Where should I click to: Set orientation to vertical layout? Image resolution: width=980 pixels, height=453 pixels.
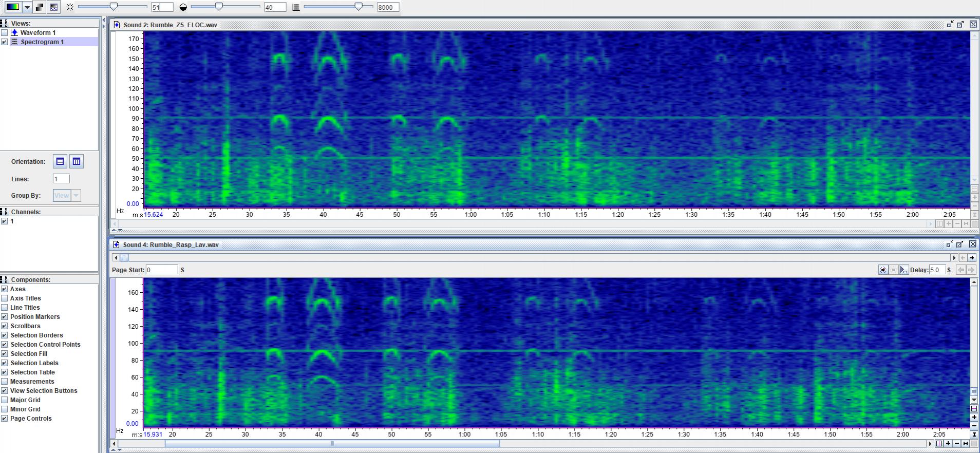[77, 161]
